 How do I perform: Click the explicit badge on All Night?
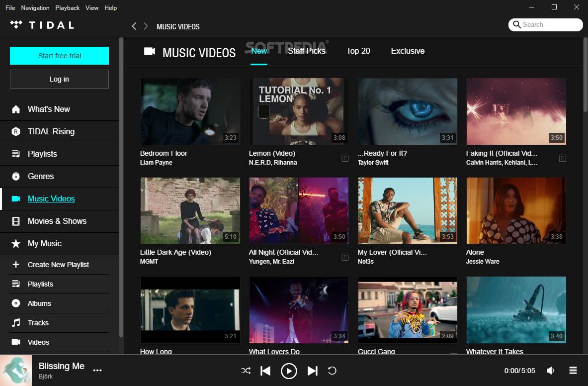[x=345, y=257]
